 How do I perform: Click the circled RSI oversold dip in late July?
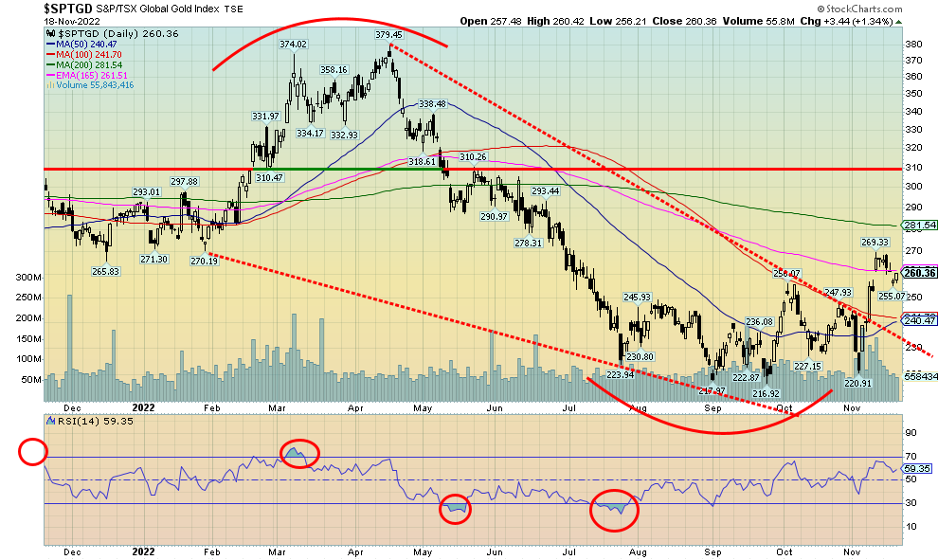(x=613, y=510)
